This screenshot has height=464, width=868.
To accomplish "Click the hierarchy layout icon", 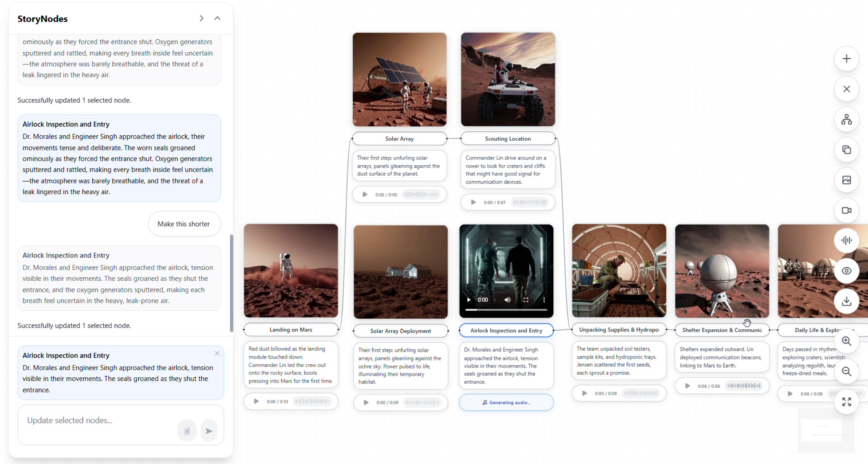I will coord(846,119).
